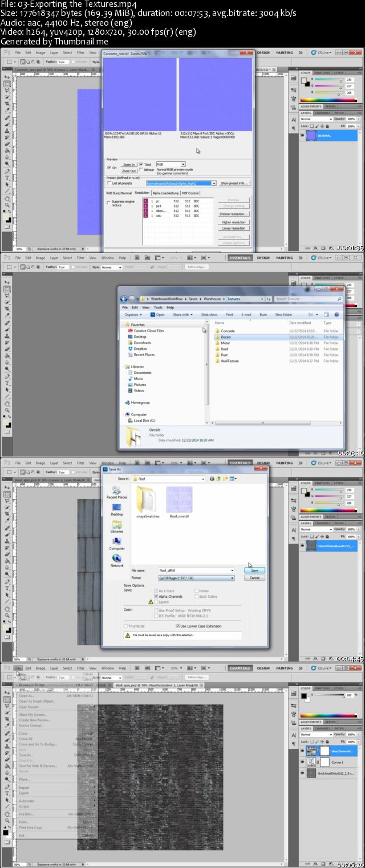Image resolution: width=365 pixels, height=868 pixels.
Task: Click Explorer back navigation arrow
Action: pyautogui.click(x=123, y=299)
